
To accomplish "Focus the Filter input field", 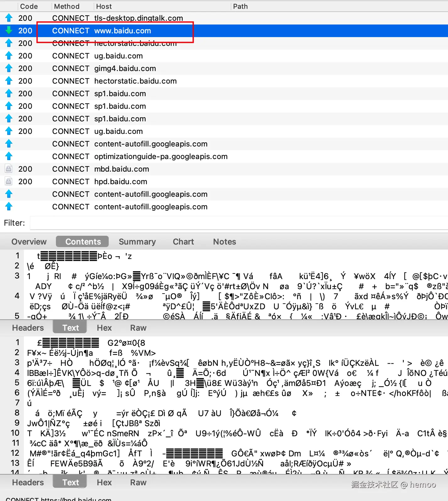I will coord(239,223).
